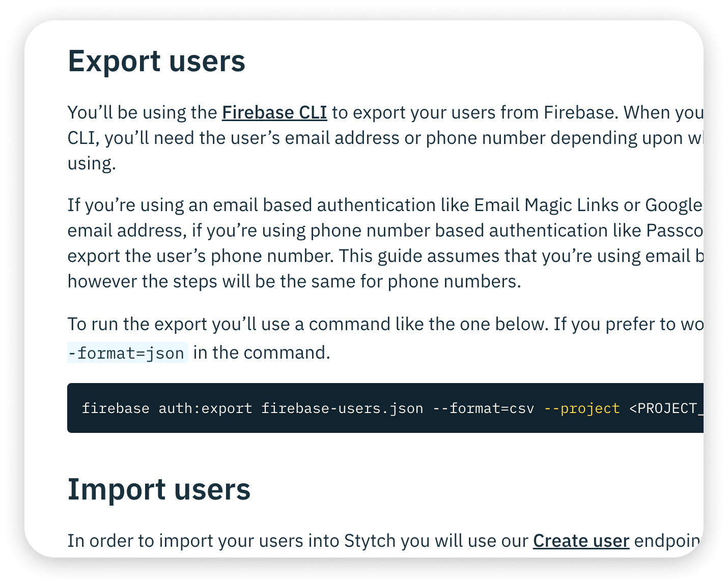Click the --format=csv option in command
The image size is (728, 586).
click(x=483, y=408)
